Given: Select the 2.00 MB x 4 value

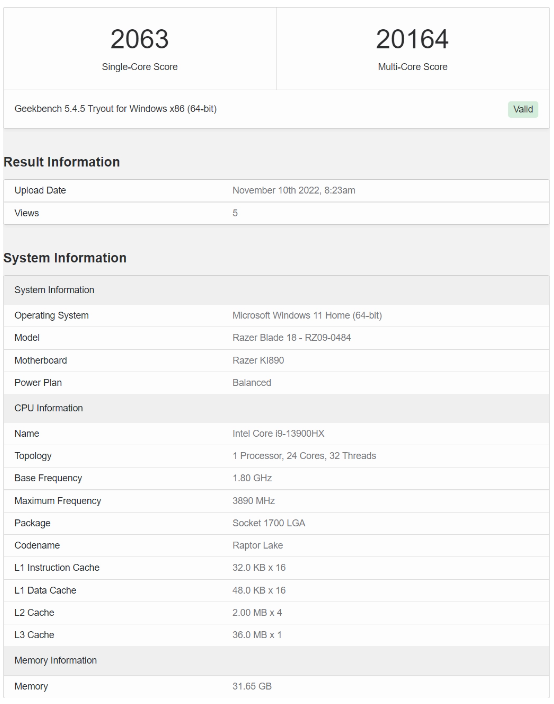Looking at the screenshot, I should [257, 613].
